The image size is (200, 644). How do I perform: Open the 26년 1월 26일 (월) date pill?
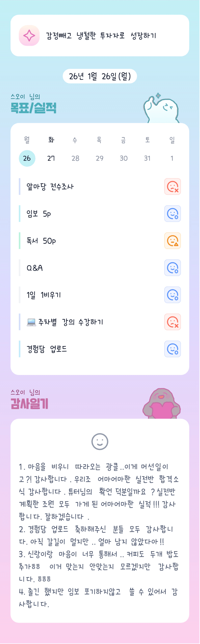coord(100,76)
